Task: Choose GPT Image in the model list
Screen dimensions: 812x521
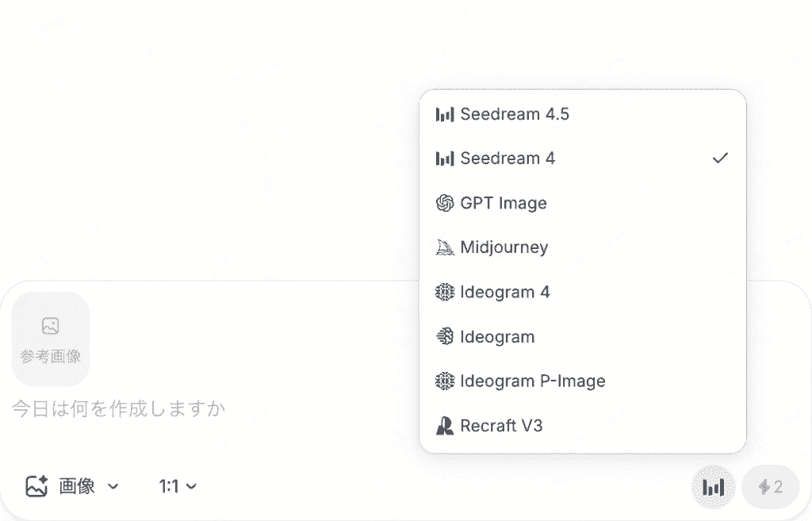Action: (x=583, y=203)
